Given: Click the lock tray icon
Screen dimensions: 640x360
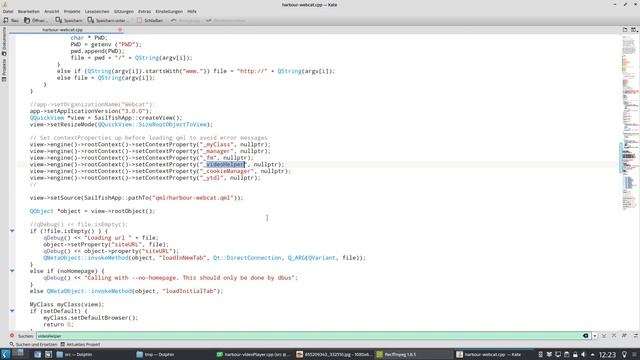Looking at the screenshot, I should pyautogui.click(x=575, y=354).
